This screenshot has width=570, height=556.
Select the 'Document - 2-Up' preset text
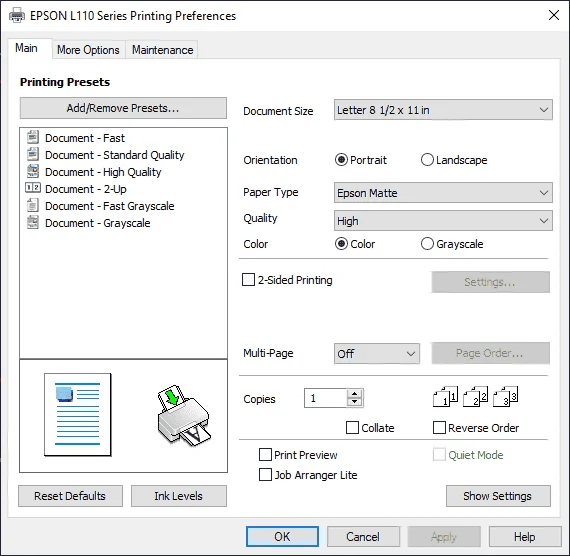coord(86,189)
